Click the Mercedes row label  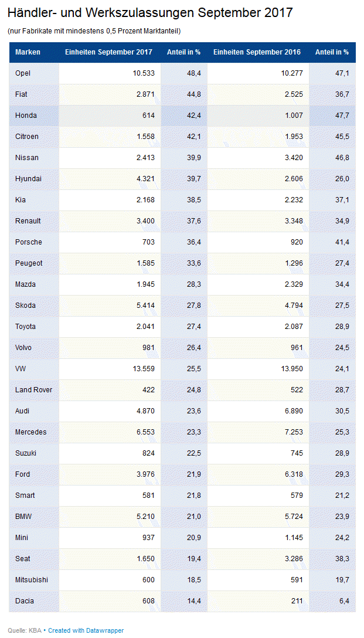[x=30, y=432]
